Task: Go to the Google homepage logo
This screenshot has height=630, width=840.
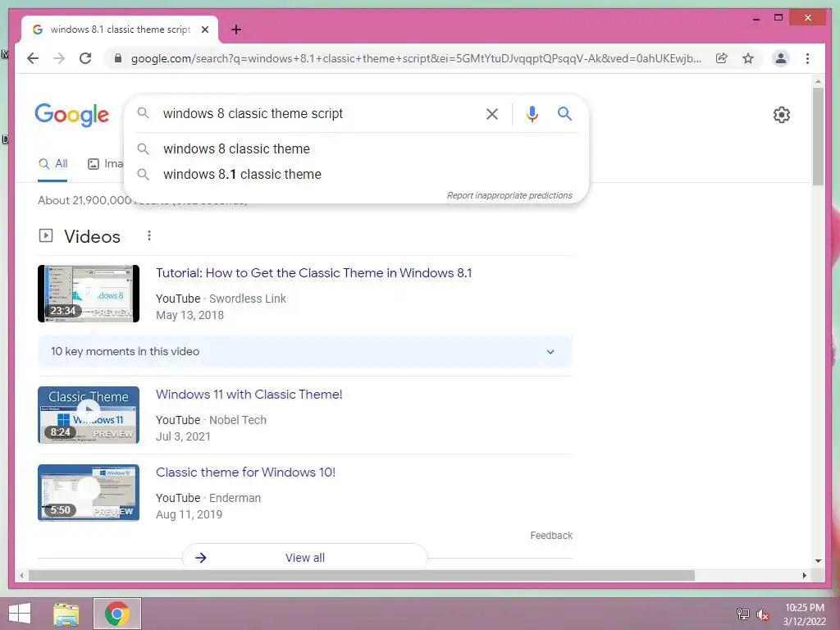Action: coord(72,115)
